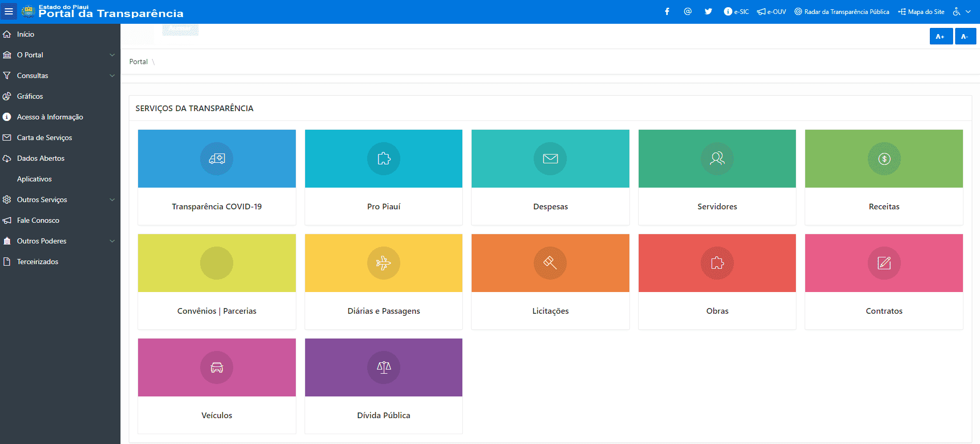This screenshot has width=980, height=444.
Task: Click the pencil edit icon on Contratos card
Action: (x=884, y=263)
